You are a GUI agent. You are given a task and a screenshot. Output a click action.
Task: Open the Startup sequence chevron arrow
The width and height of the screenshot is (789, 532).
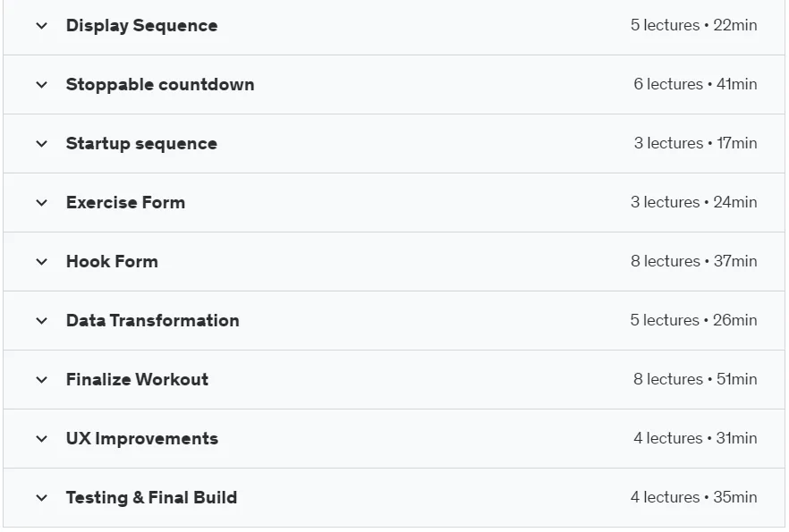click(42, 144)
